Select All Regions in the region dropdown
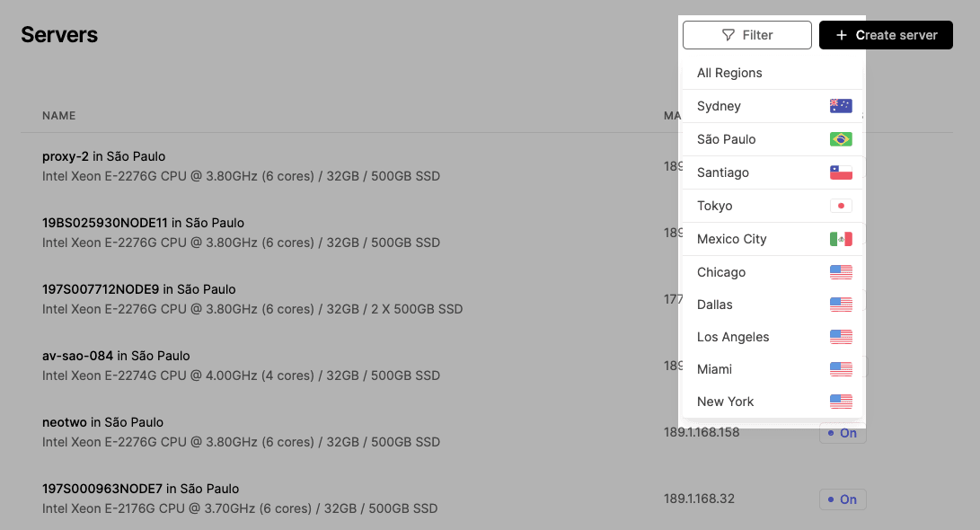The width and height of the screenshot is (980, 530). point(729,73)
